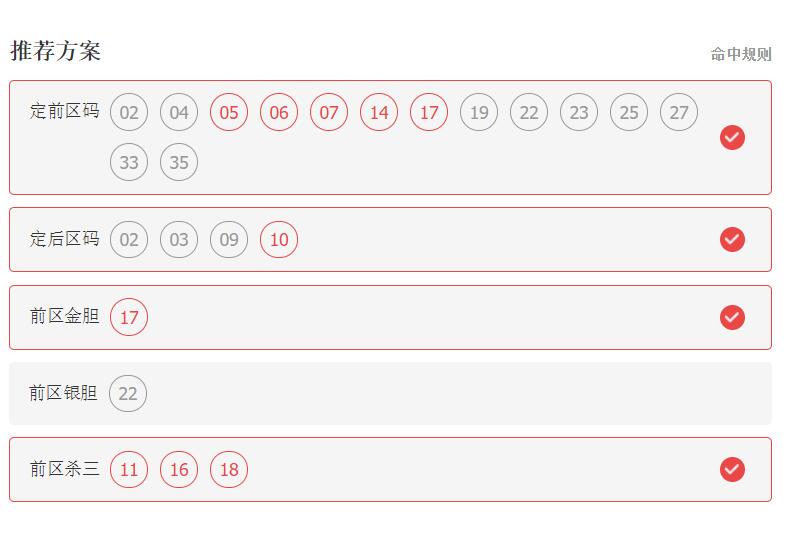Click the red checkmark in 前区金胆 row
This screenshot has height=533, width=791.
[732, 317]
